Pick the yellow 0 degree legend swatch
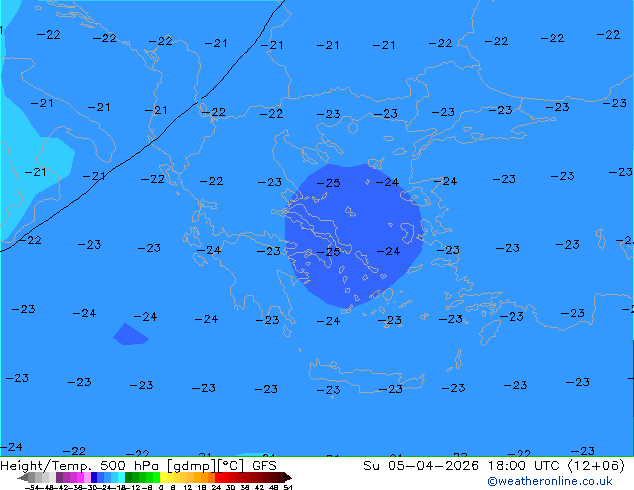 click(x=163, y=477)
